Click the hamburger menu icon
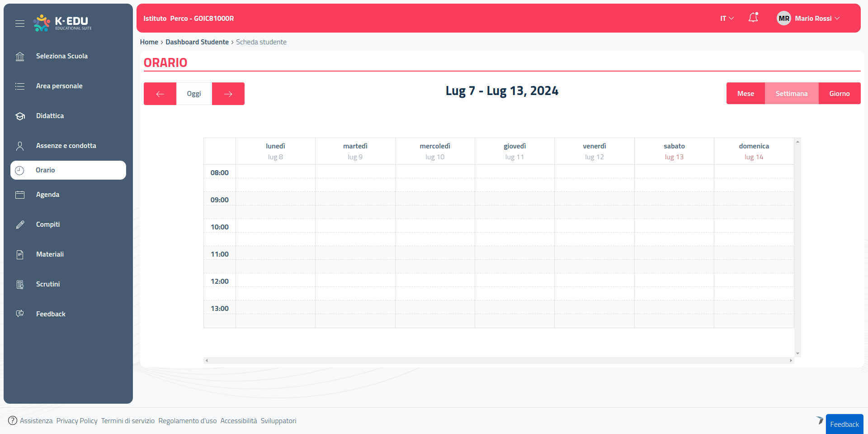 click(x=20, y=24)
